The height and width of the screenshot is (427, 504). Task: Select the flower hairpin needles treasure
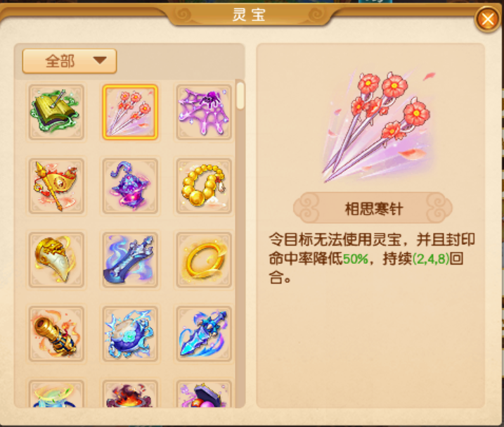pyautogui.click(x=130, y=112)
